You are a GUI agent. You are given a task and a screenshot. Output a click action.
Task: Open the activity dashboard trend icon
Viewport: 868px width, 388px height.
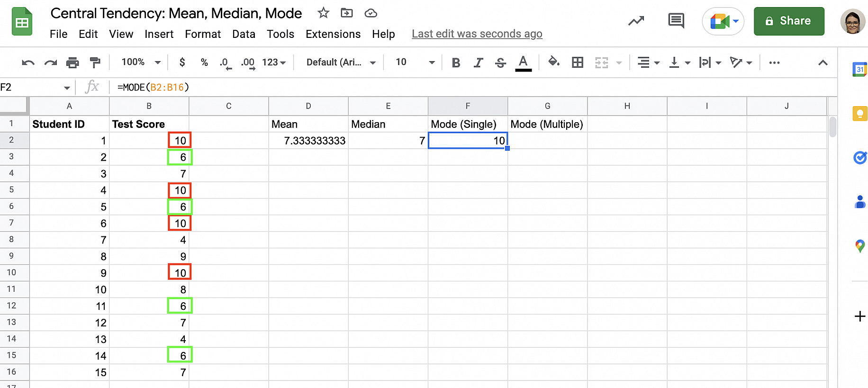(636, 21)
